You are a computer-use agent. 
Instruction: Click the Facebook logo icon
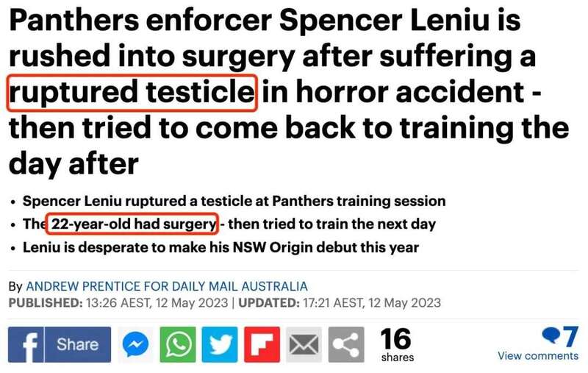tap(26, 344)
